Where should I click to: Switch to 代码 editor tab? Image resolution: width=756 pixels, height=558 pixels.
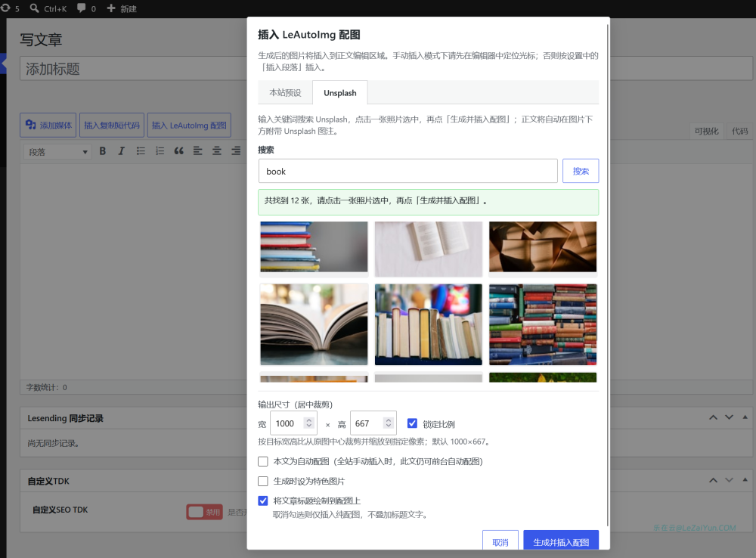[x=739, y=131]
